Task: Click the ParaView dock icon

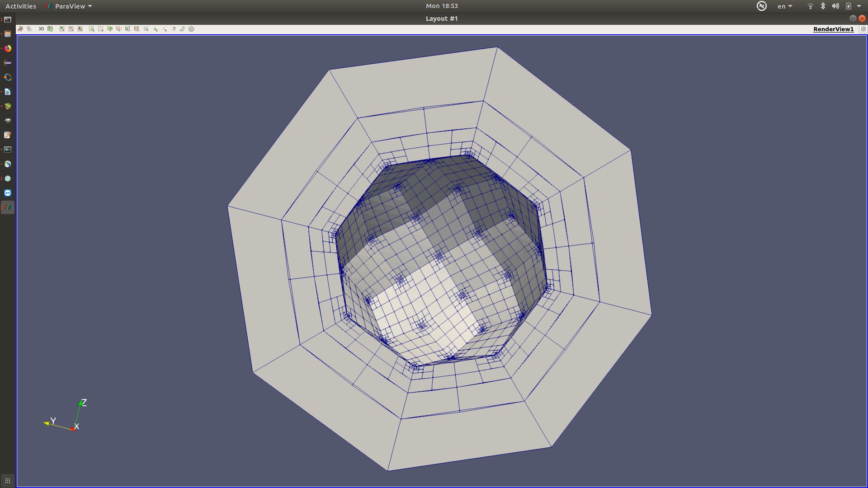Action: [x=8, y=207]
